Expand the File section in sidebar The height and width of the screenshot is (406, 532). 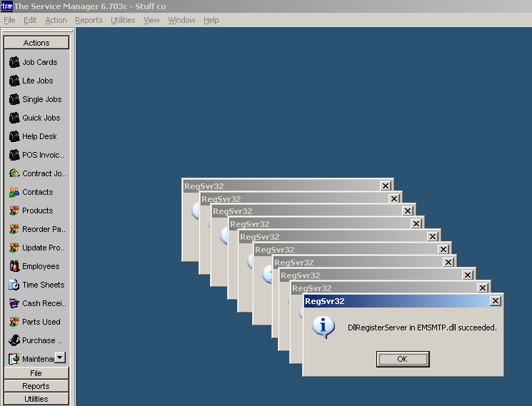(x=36, y=373)
